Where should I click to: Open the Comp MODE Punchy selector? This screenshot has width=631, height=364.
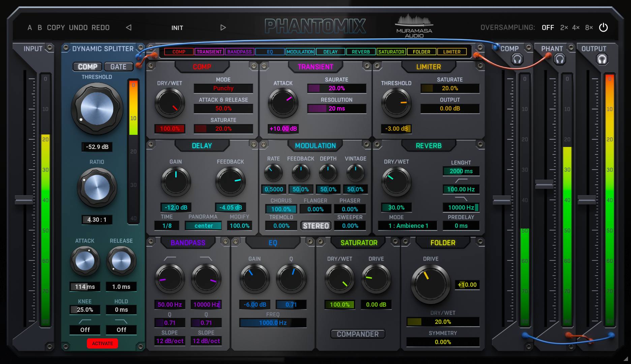223,88
